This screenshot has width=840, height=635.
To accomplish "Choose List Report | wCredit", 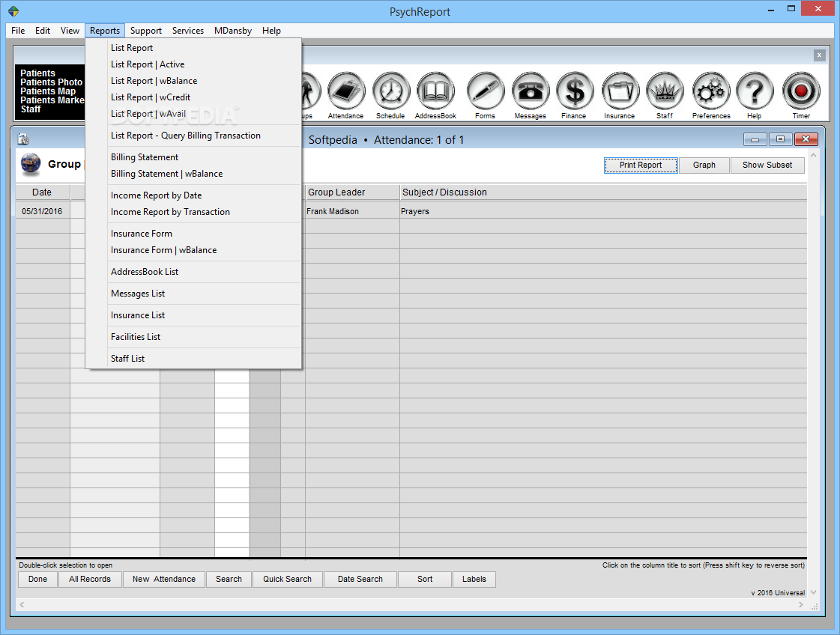I will click(x=193, y=97).
